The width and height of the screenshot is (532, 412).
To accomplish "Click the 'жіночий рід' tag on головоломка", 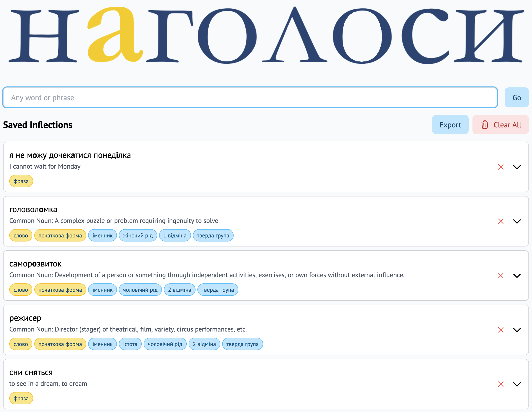I will (138, 236).
